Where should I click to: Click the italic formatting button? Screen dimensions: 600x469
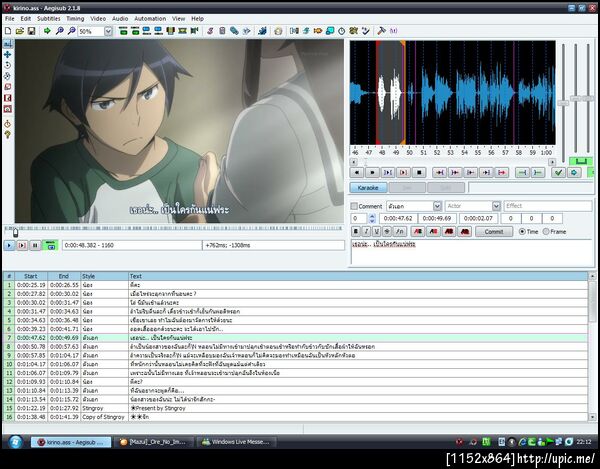pos(368,231)
